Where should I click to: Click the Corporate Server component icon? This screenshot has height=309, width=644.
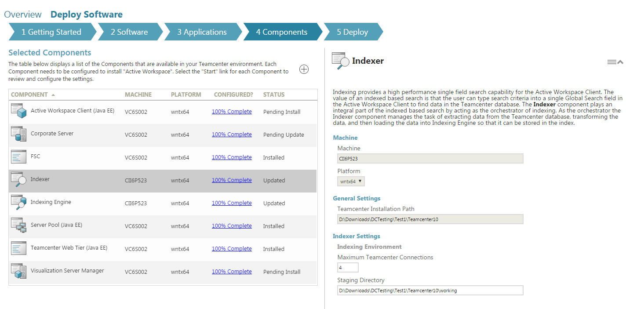pos(19,134)
